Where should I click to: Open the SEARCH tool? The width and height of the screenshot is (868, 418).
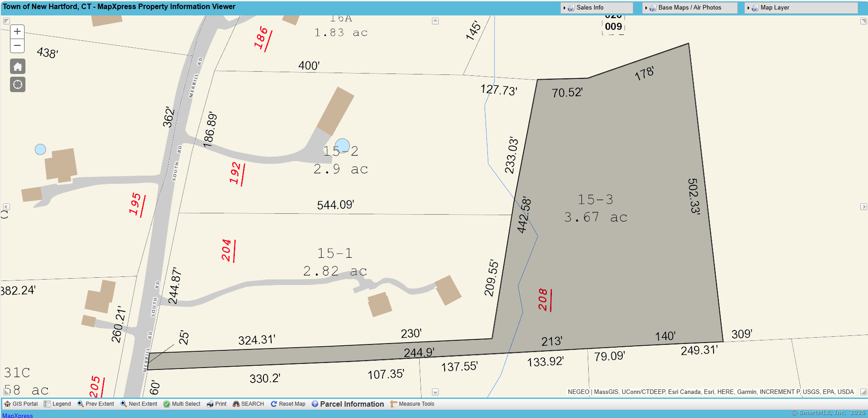coord(248,404)
